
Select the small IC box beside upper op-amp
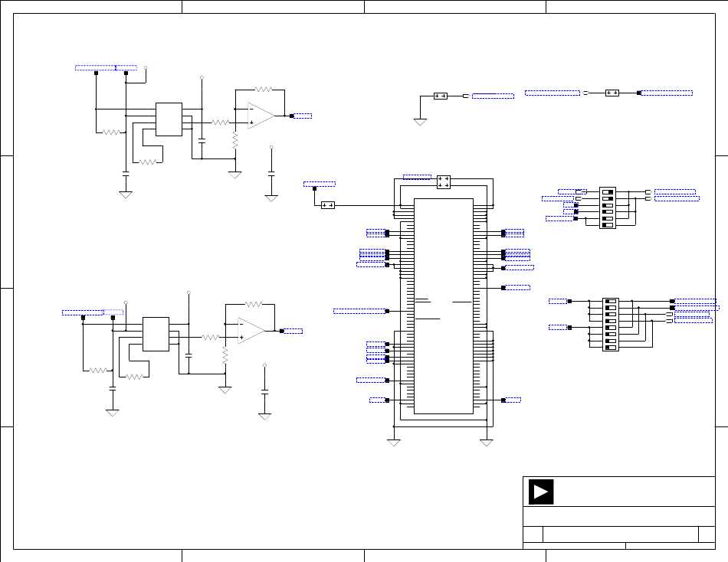[x=169, y=119]
